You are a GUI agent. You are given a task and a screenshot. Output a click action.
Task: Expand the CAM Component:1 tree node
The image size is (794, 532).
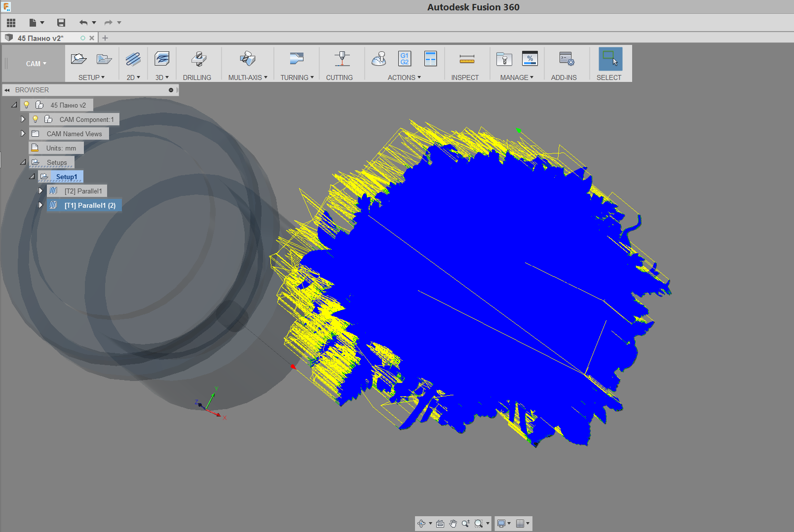(x=23, y=119)
